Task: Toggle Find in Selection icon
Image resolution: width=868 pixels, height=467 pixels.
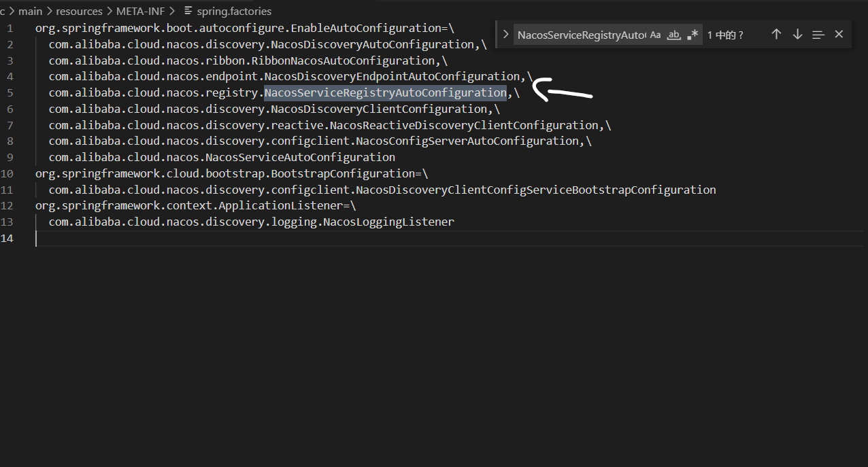Action: tap(818, 34)
